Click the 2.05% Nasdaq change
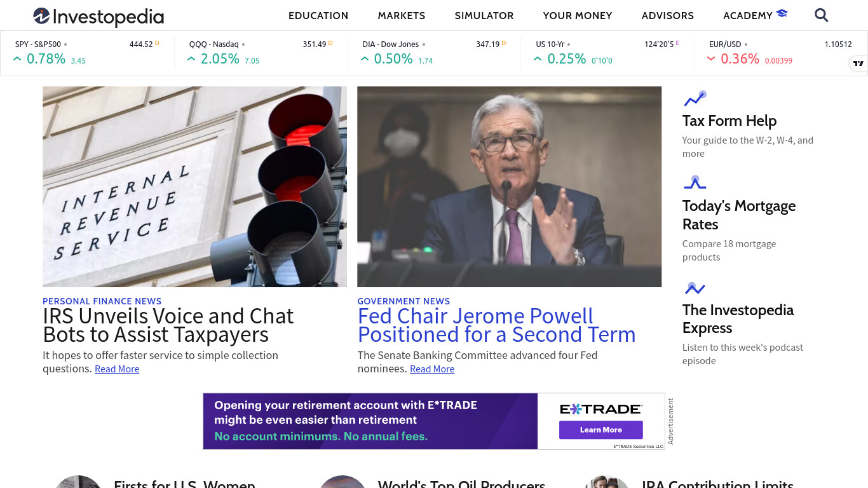The width and height of the screenshot is (868, 488). click(x=220, y=58)
